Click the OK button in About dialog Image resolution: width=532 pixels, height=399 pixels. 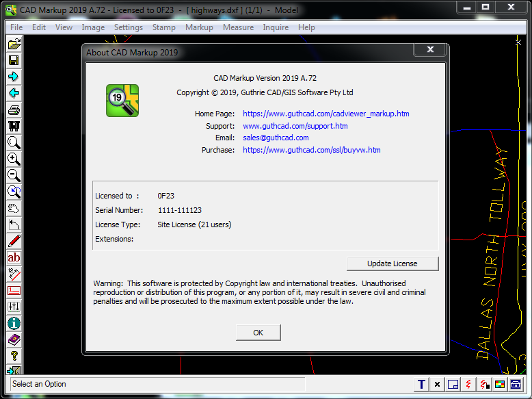pyautogui.click(x=258, y=333)
